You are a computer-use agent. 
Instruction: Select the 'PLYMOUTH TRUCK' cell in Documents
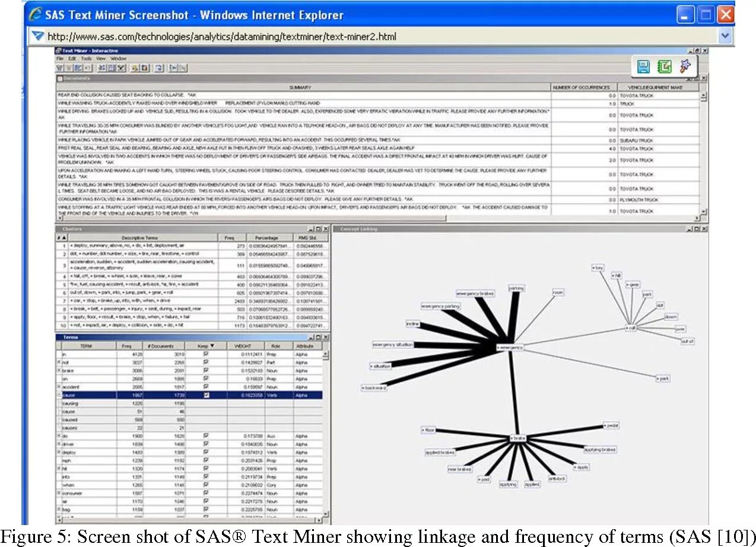click(659, 200)
